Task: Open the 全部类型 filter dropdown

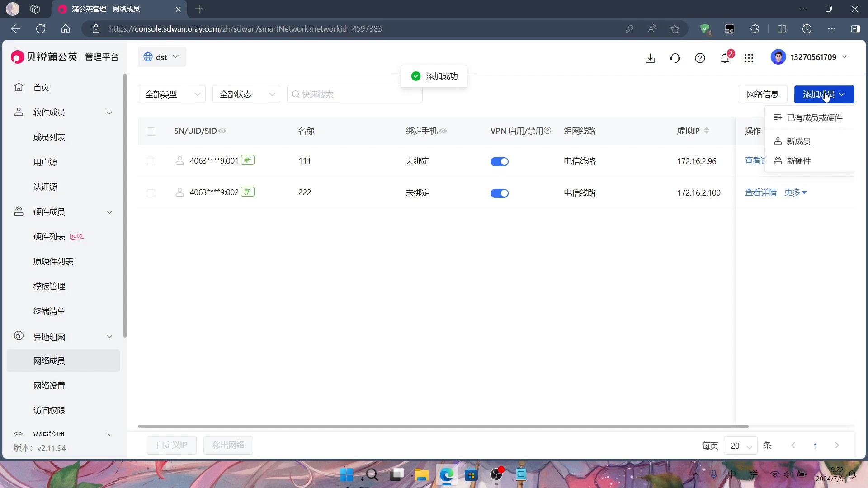Action: click(172, 94)
